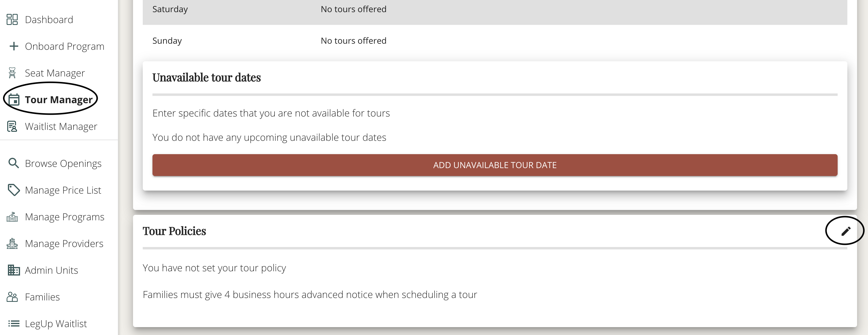
Task: Open the Manage Price List page
Action: 63,190
